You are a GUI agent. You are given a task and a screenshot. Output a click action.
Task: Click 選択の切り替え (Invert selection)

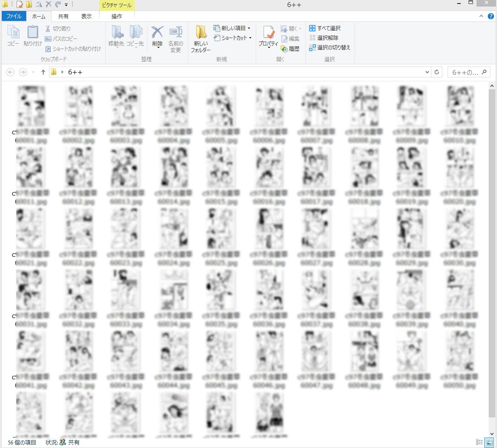[330, 48]
